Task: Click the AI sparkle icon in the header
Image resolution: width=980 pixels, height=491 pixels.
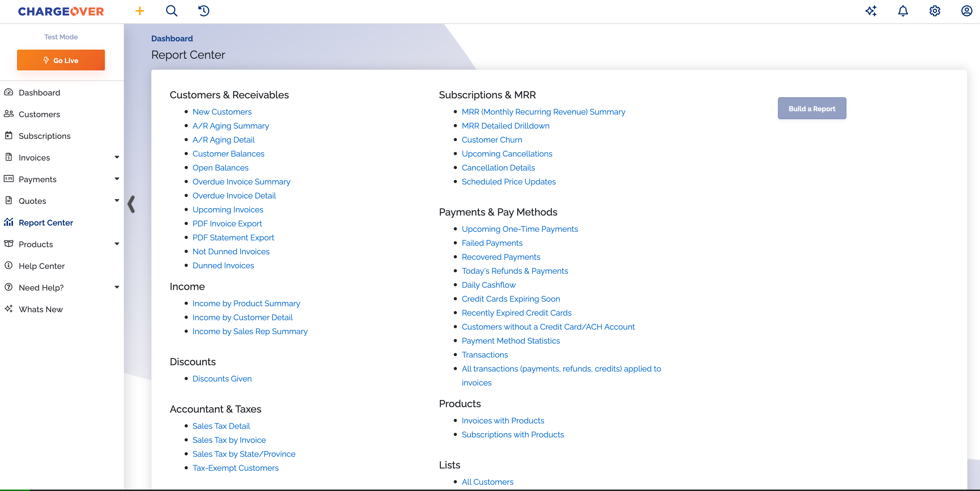Action: [x=871, y=11]
